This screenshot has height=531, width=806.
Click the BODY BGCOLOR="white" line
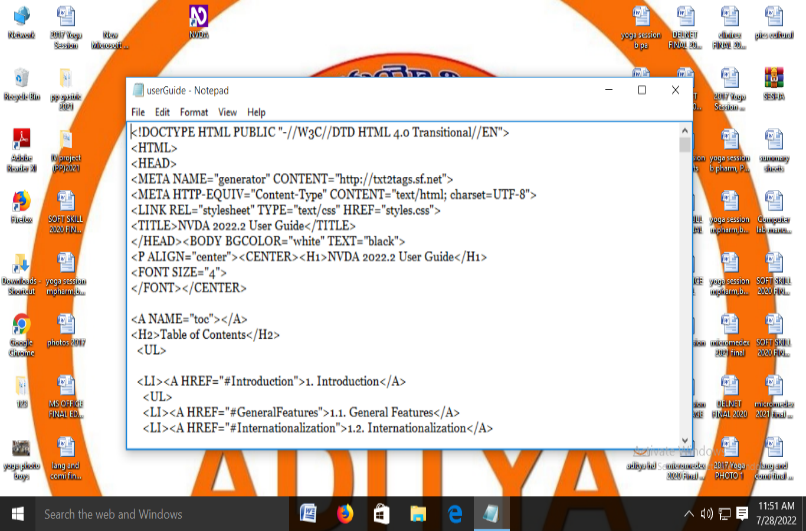pos(268,241)
